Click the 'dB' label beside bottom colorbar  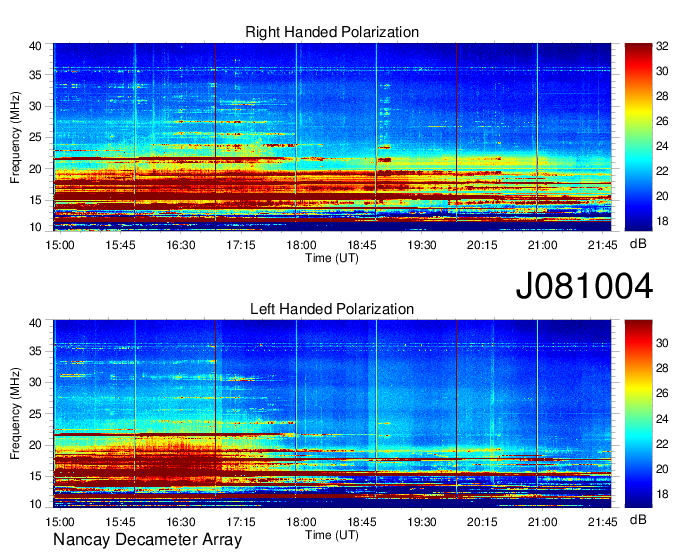pos(638,519)
